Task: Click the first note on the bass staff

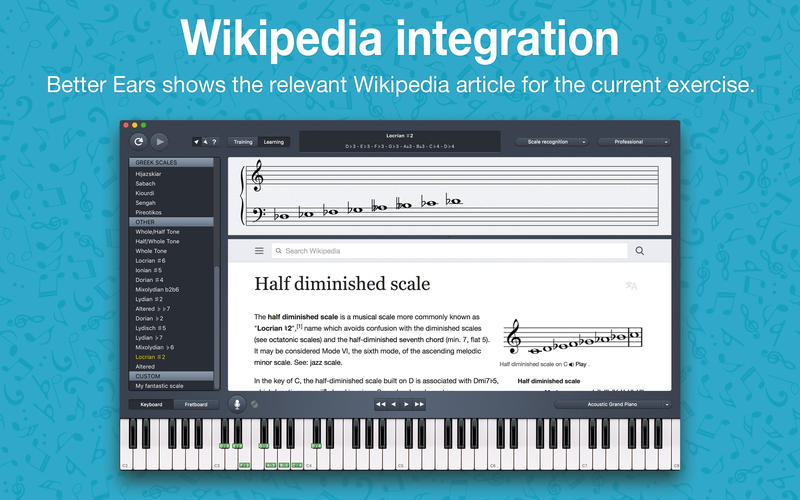Action: (x=282, y=216)
